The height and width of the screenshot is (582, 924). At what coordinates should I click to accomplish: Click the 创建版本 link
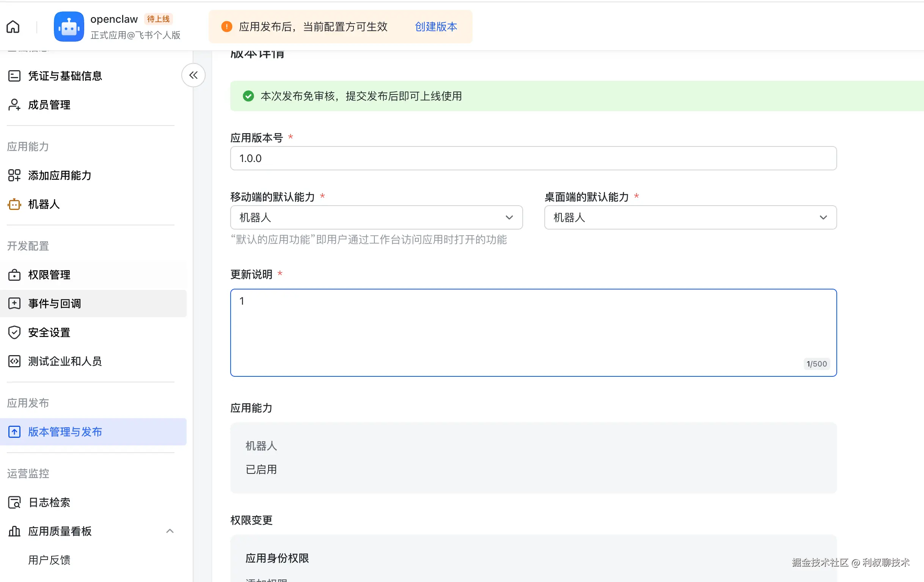click(x=436, y=27)
